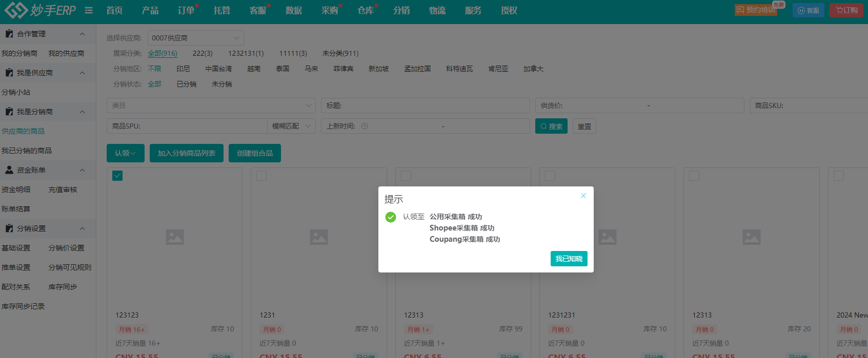Open the 认领 dropdown button
This screenshot has height=358, width=868.
(x=126, y=153)
